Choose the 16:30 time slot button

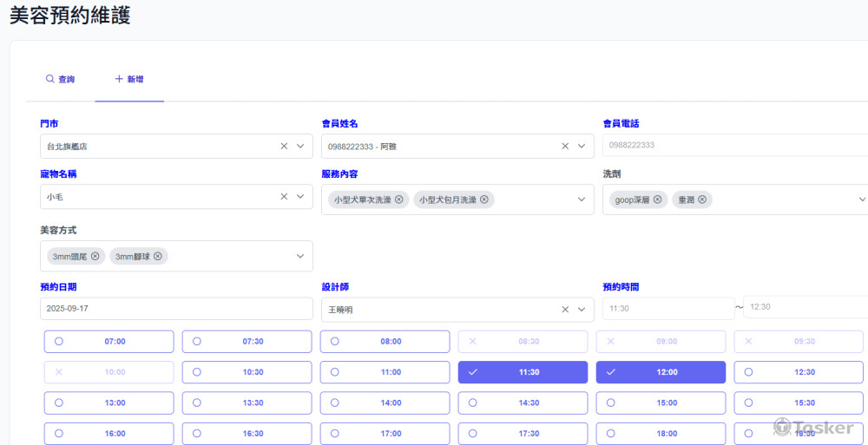pyautogui.click(x=247, y=434)
